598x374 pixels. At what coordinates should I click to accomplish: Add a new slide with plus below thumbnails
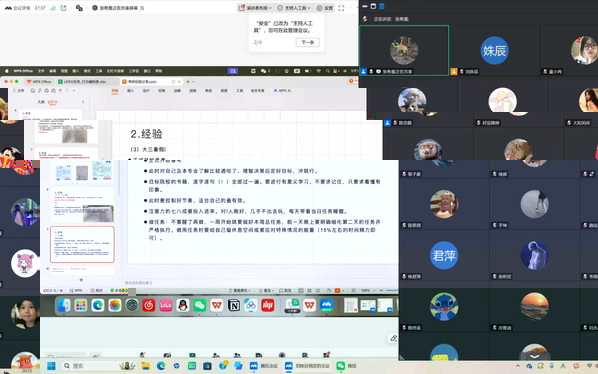pyautogui.click(x=81, y=280)
